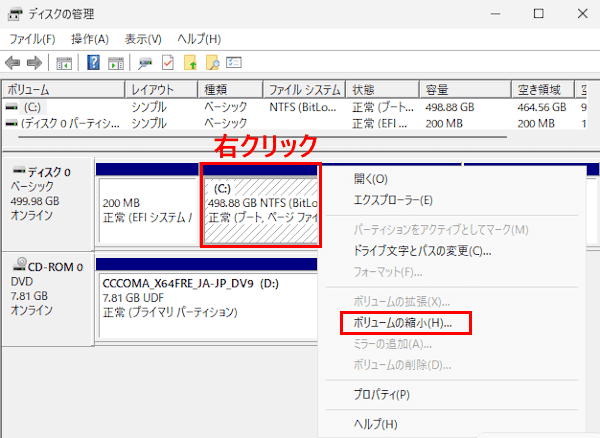Click the ディスク 0 ベーシック 499.98 GB label
This screenshot has width=600, height=438.
tap(48, 204)
